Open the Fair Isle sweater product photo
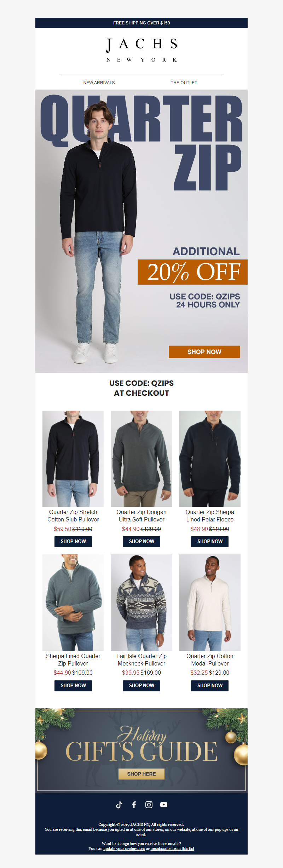Screen dimensions: 283x868 (141, 603)
